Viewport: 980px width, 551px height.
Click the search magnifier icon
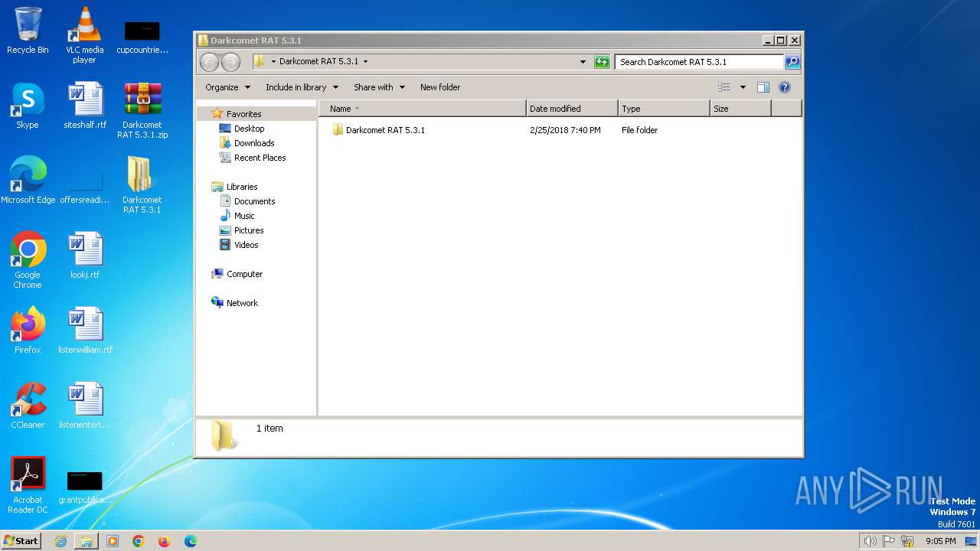click(792, 62)
